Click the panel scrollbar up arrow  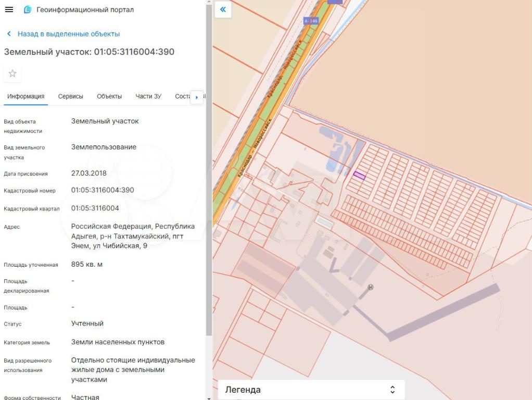[x=209, y=3]
